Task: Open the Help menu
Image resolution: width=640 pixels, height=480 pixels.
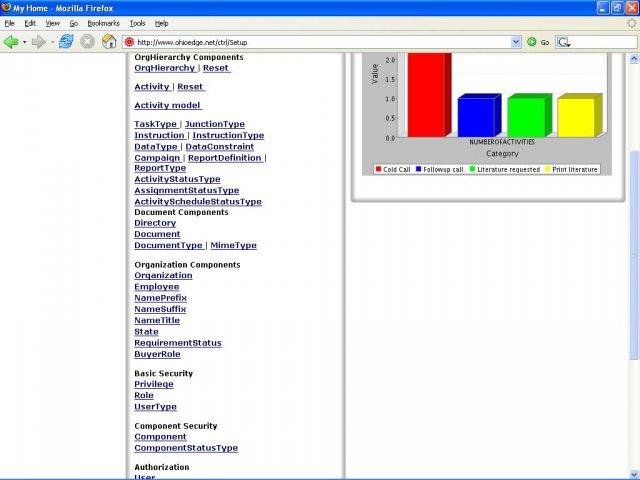Action: (162, 23)
